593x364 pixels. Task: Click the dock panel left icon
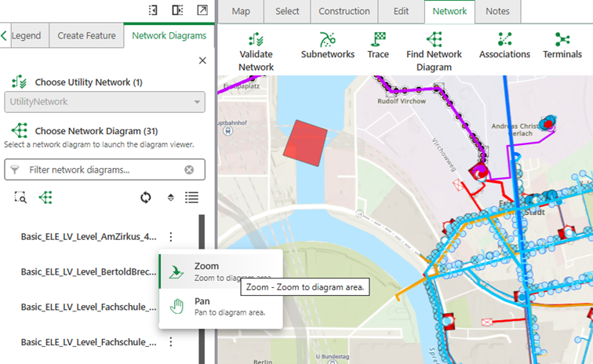point(153,10)
